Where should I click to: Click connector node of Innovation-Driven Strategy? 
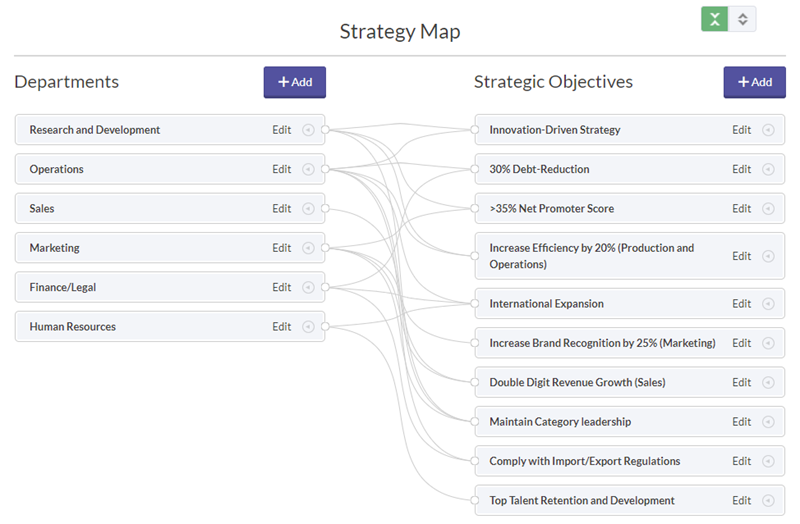pyautogui.click(x=475, y=130)
